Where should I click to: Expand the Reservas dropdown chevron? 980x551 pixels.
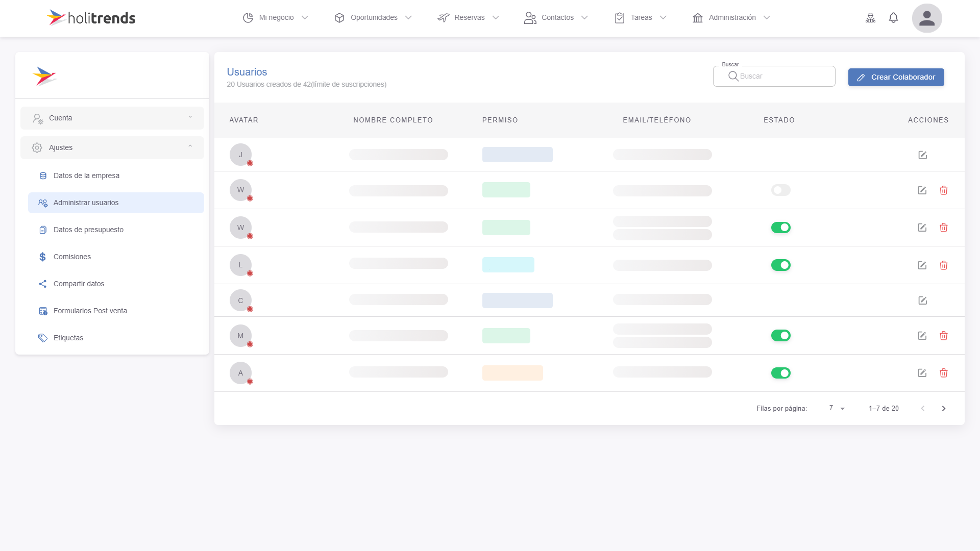tap(496, 18)
